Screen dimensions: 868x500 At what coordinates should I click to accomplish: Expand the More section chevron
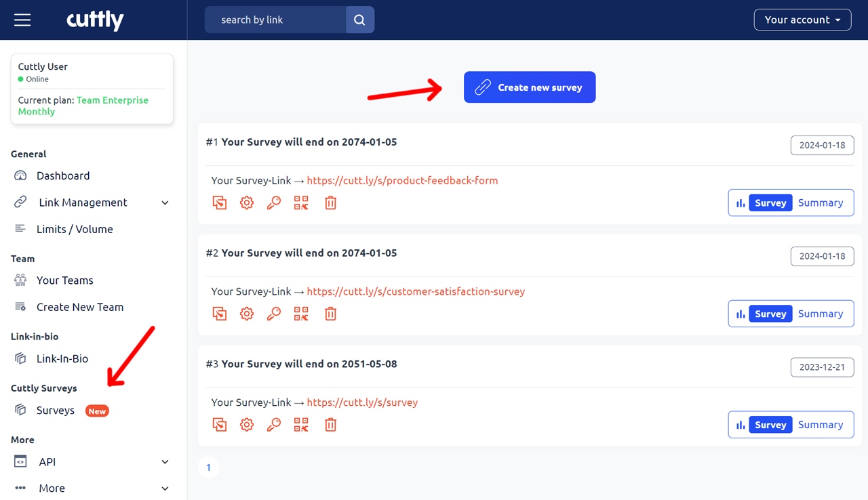click(165, 488)
